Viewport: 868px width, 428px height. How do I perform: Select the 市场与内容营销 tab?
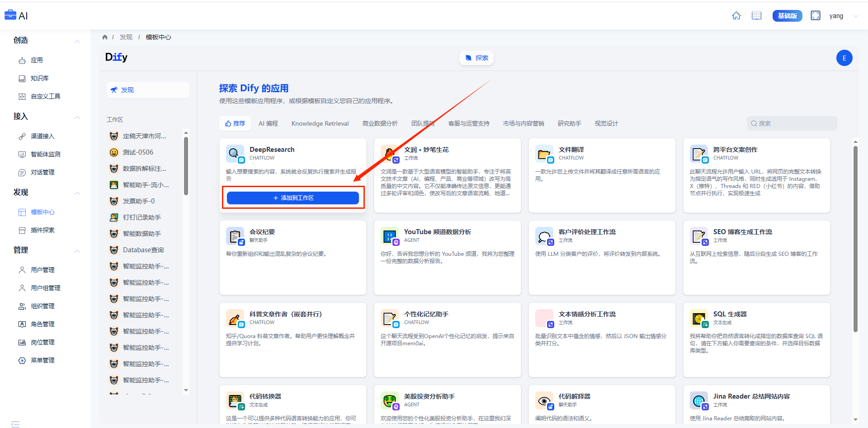click(524, 123)
